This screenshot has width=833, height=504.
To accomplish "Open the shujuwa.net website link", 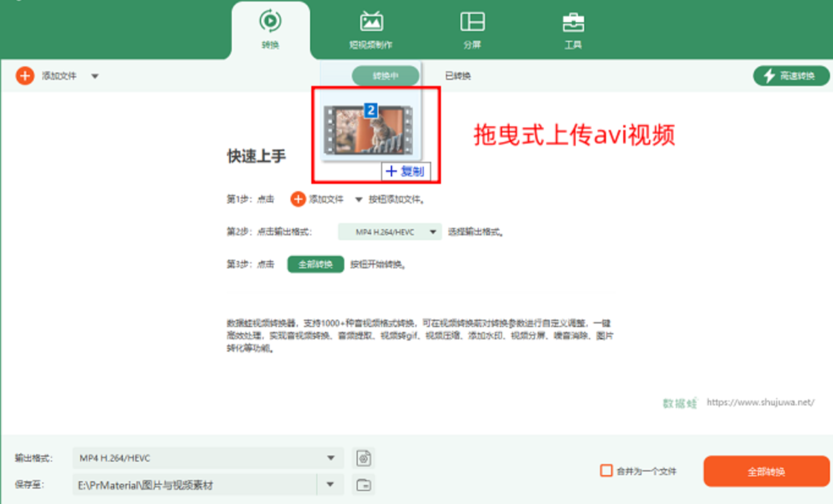I will coord(760,402).
